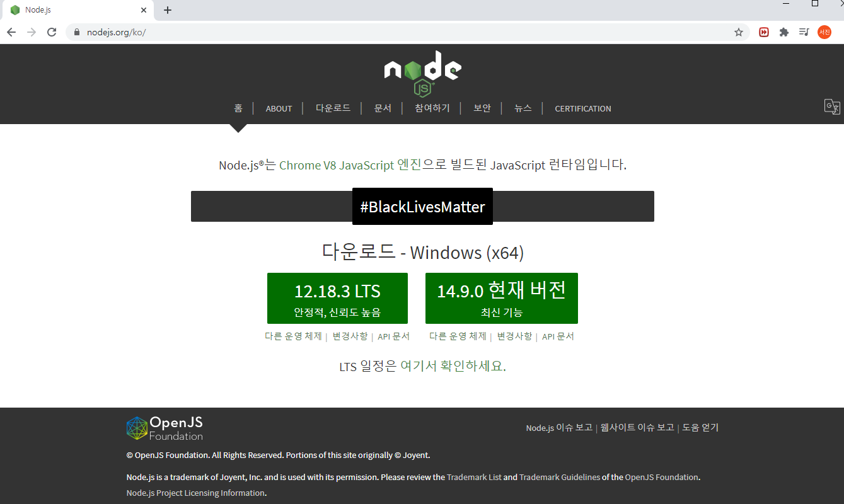Screen dimensions: 844x504
Task: Follow the 여기서 확인하세요 link
Action: pos(453,366)
